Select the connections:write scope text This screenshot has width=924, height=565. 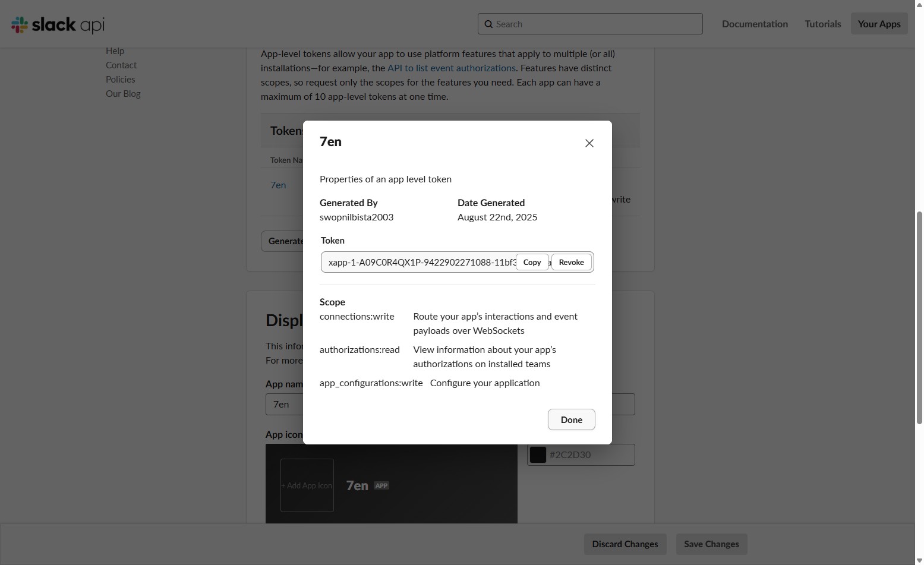(x=357, y=317)
